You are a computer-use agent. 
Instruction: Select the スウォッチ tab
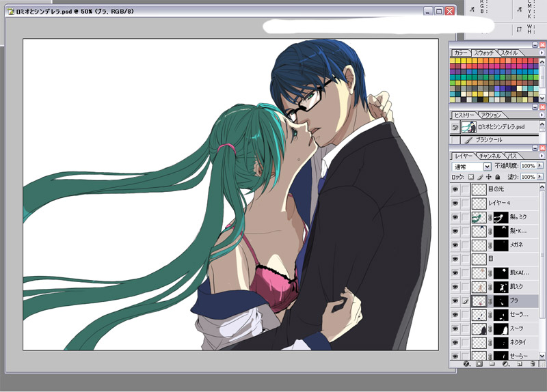click(484, 53)
